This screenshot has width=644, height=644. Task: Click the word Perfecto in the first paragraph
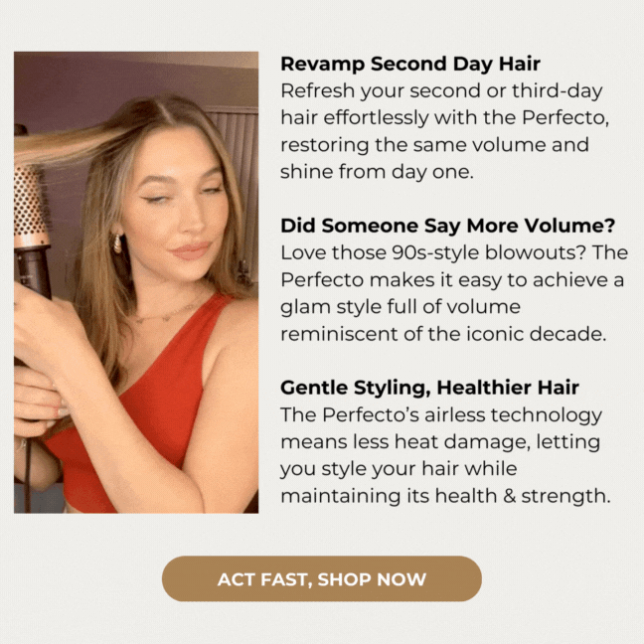[563, 118]
